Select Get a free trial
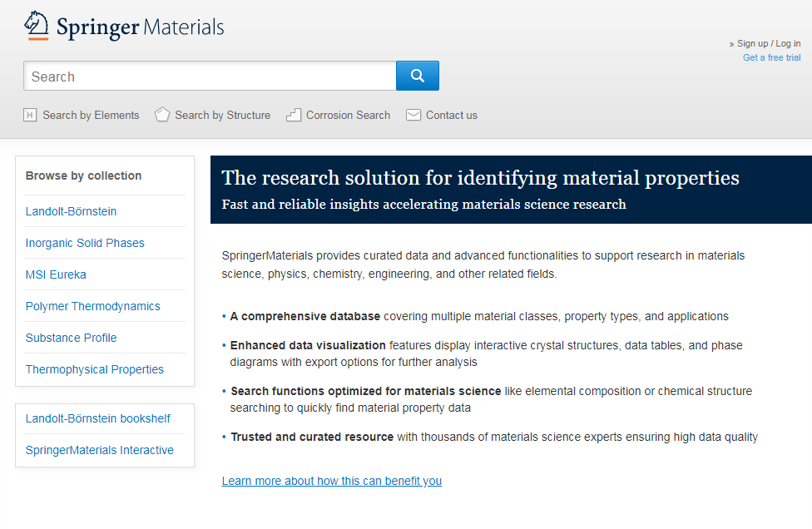This screenshot has width=812, height=529. click(771, 57)
